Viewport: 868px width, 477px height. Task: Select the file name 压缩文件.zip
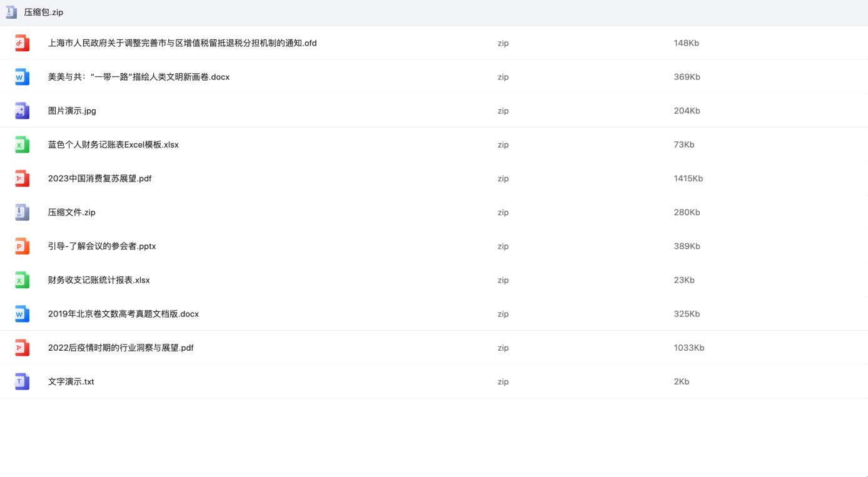tap(71, 213)
